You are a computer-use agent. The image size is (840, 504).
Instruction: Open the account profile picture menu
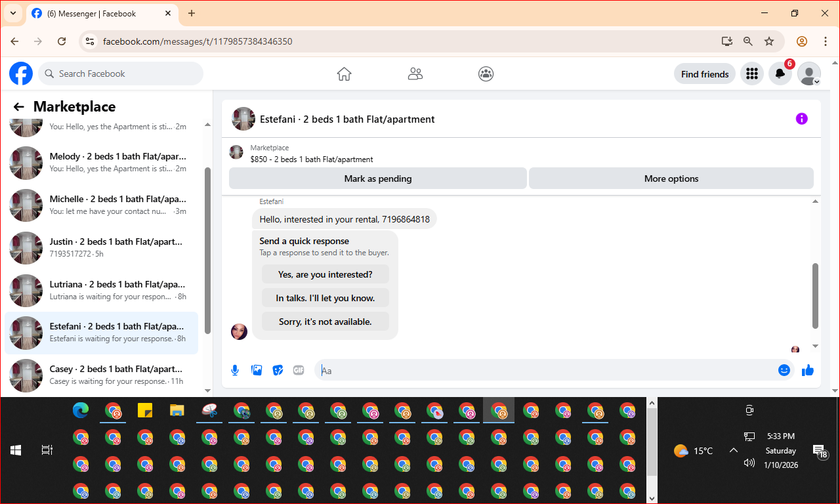(x=809, y=74)
